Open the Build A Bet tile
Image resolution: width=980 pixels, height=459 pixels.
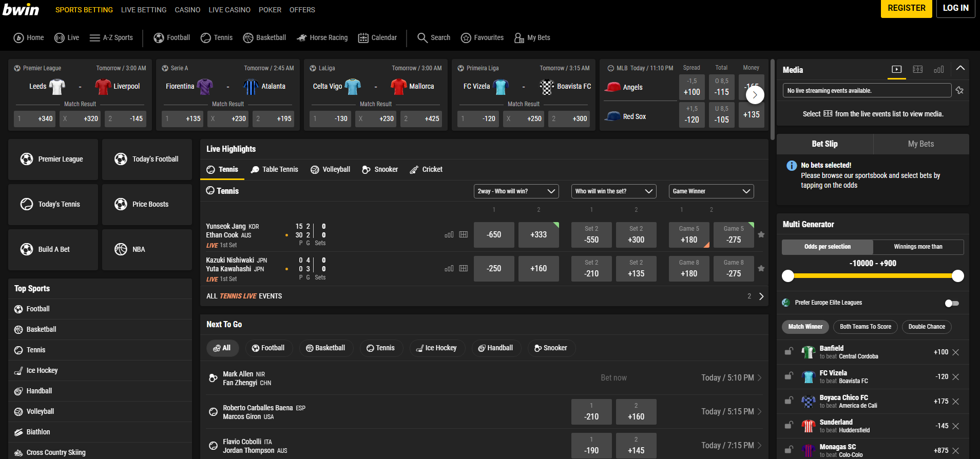coord(53,249)
